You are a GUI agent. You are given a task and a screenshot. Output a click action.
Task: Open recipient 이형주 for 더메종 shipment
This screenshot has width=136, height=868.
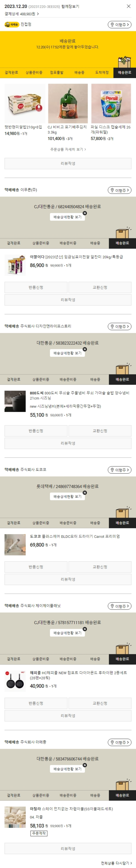(120, 742)
